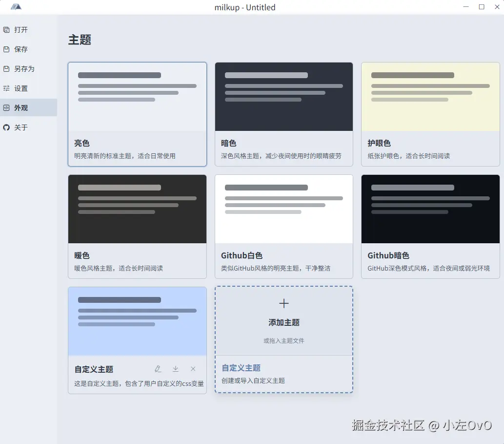Click the 设置 sliders icon in sidebar

click(x=6, y=88)
